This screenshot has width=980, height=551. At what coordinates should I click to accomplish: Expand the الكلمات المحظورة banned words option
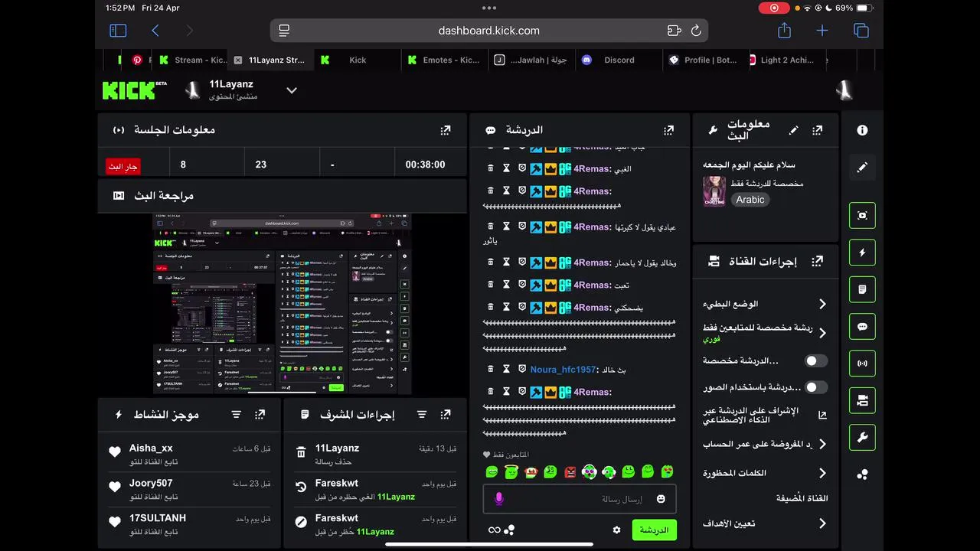click(x=822, y=473)
